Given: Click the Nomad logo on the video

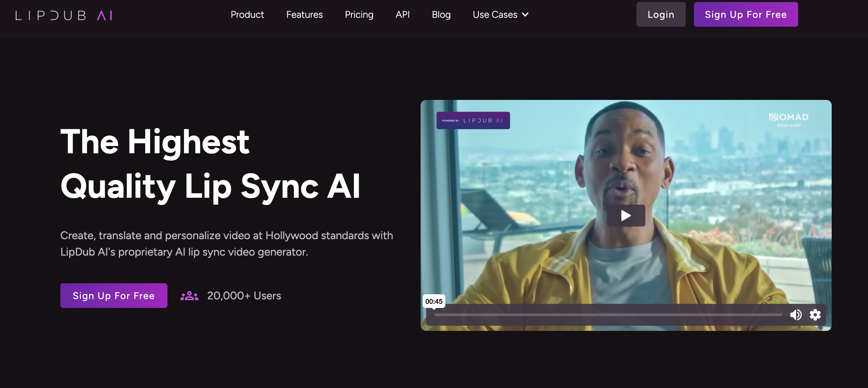Looking at the screenshot, I should (789, 119).
